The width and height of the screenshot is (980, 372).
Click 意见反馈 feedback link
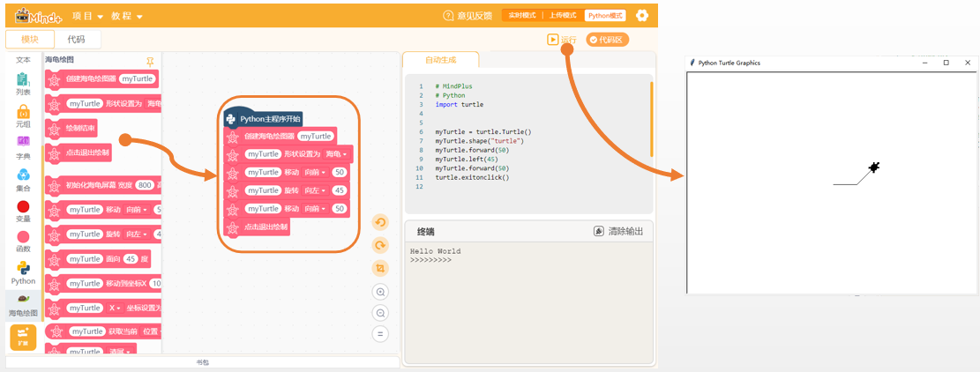tap(475, 16)
